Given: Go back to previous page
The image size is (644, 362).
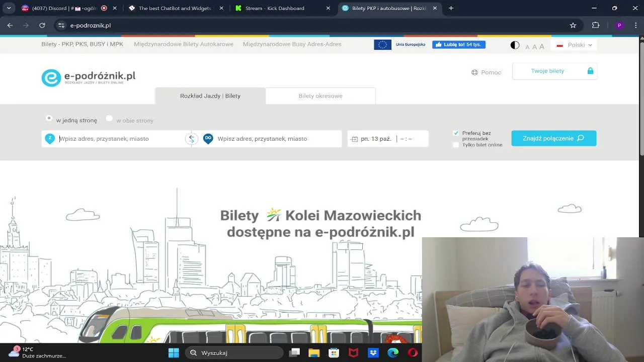Looking at the screenshot, I should click(x=10, y=25).
